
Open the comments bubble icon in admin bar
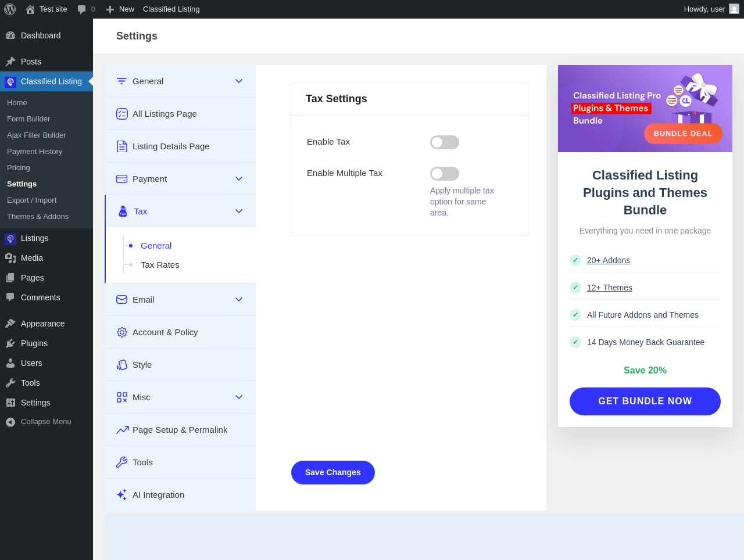click(x=82, y=9)
